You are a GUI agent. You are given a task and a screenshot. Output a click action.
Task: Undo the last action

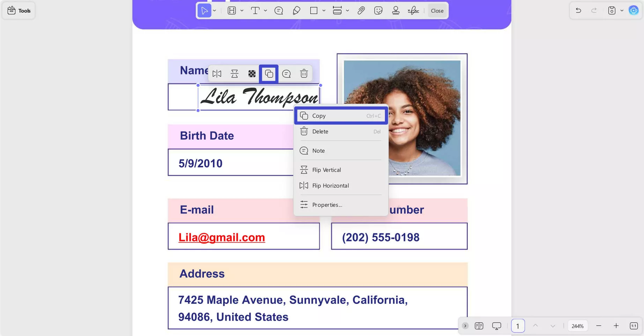point(578,10)
